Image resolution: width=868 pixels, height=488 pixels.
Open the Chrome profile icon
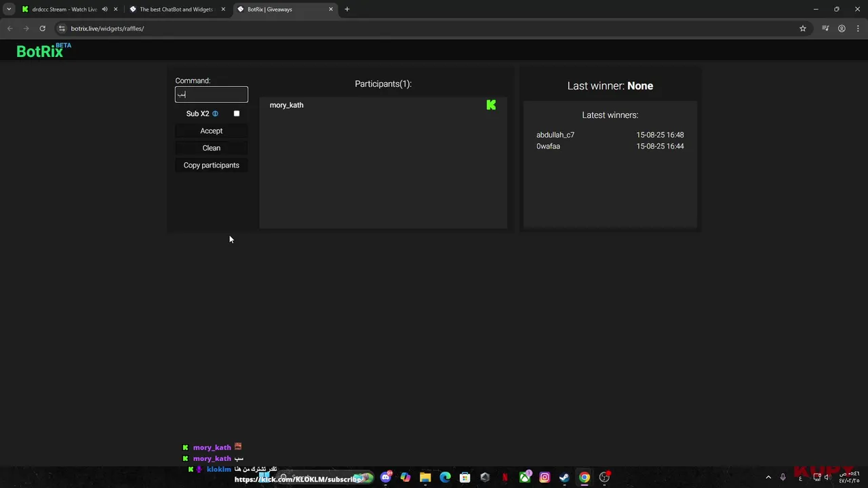(842, 28)
